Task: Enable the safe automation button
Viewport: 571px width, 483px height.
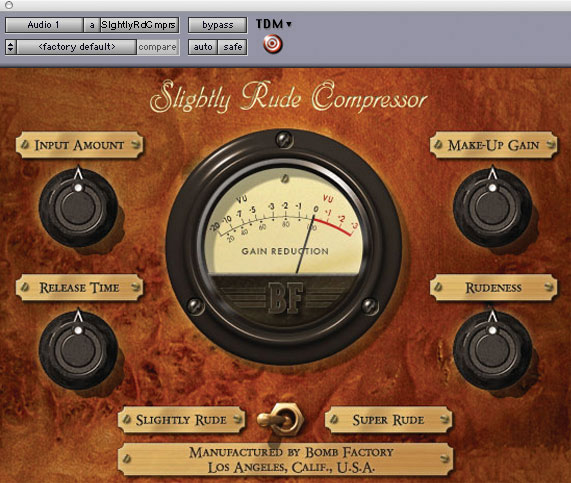Action: click(233, 47)
